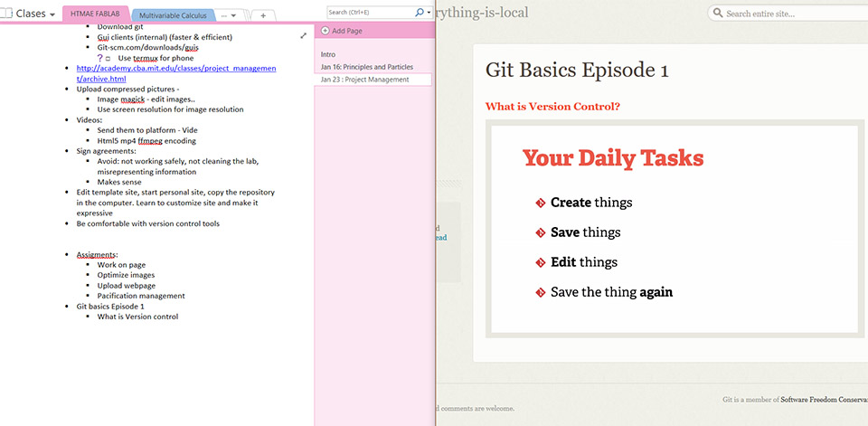
Task: Create a new section with the plus tab
Action: click(x=263, y=15)
